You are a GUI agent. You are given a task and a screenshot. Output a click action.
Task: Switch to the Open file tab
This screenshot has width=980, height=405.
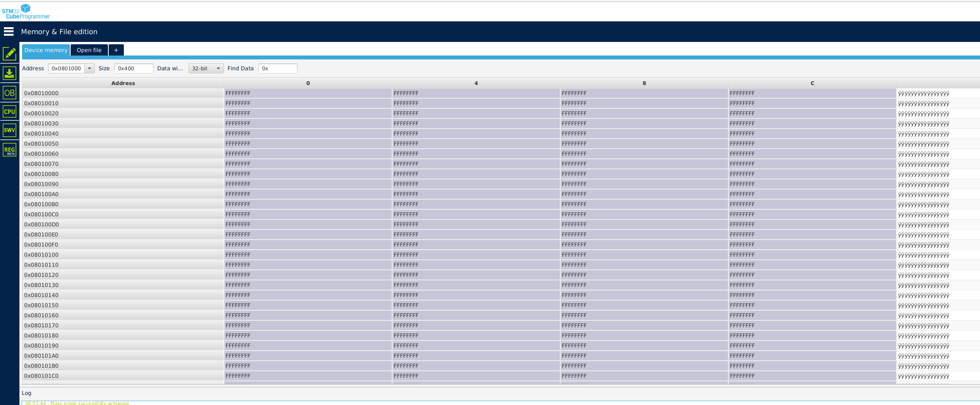(89, 50)
